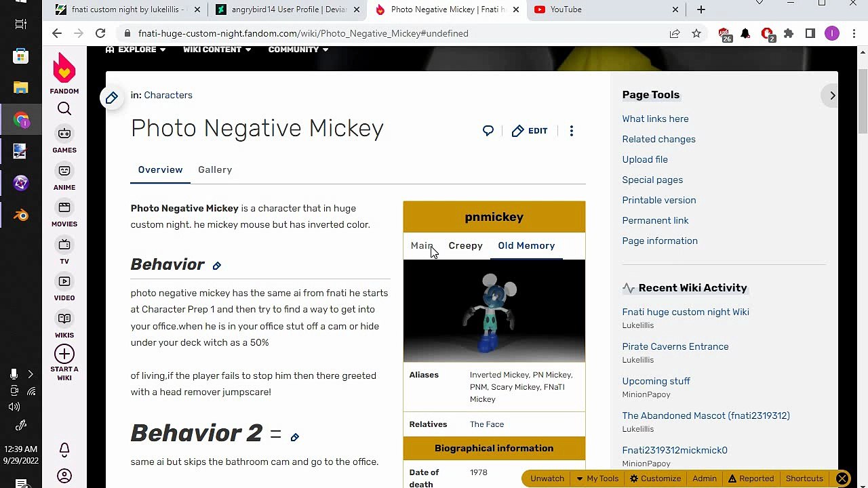
Task: Open Pirate Caverns Entrance link
Action: [675, 346]
